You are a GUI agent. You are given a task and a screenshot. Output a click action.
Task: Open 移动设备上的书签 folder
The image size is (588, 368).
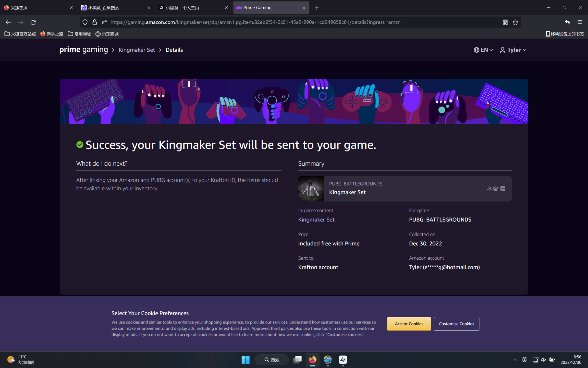[x=565, y=34]
